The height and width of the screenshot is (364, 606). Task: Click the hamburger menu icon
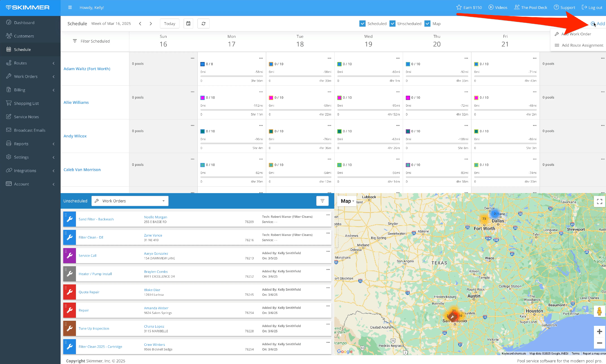point(70,7)
